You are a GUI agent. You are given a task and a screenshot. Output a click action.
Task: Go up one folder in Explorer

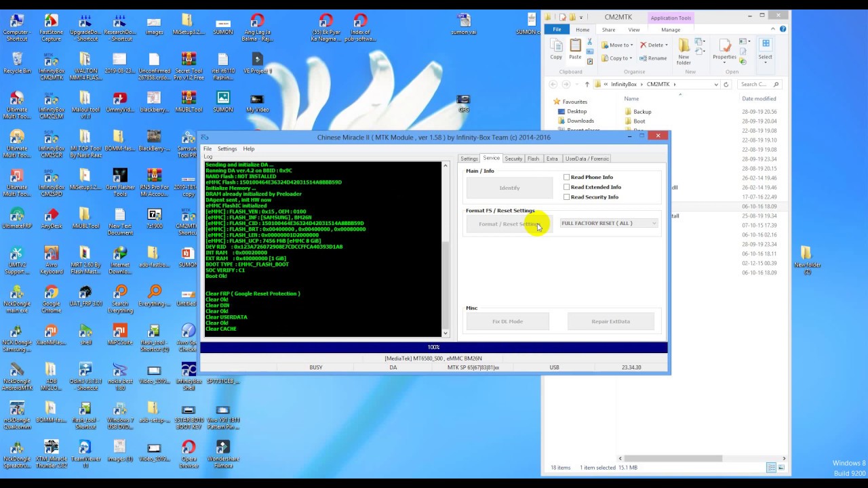coord(587,85)
